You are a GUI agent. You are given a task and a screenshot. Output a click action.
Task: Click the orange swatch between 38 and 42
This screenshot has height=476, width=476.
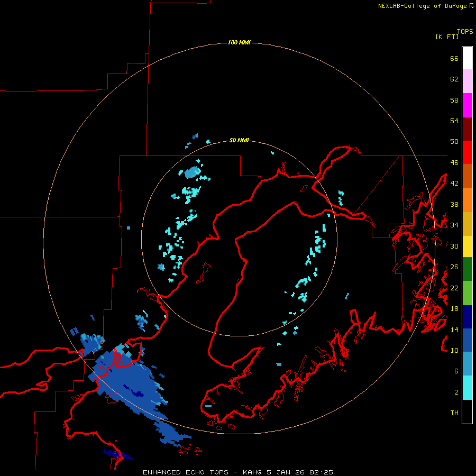(x=467, y=200)
